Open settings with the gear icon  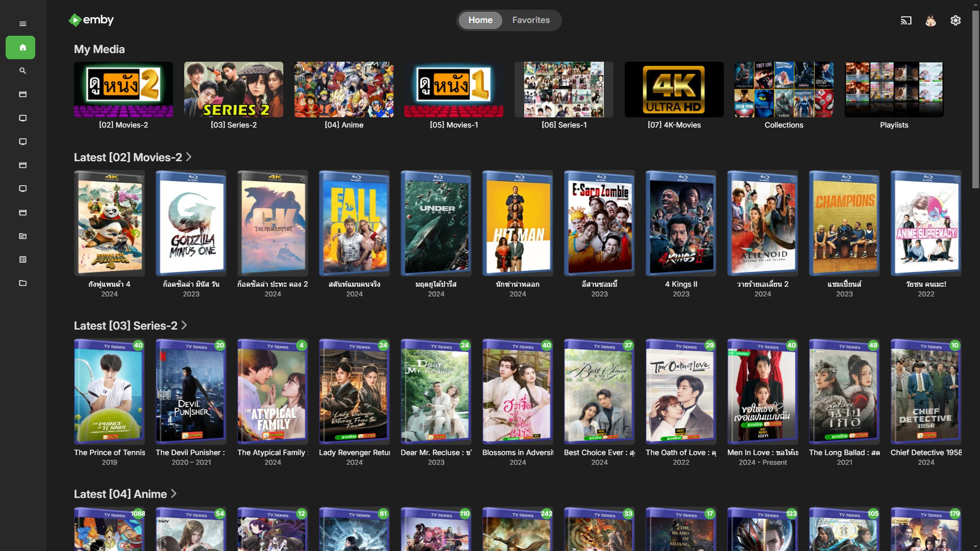point(955,20)
